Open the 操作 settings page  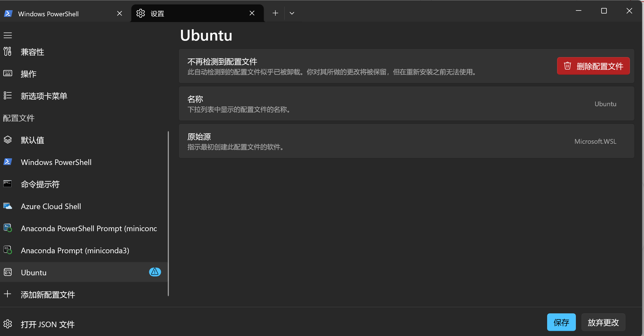point(28,74)
